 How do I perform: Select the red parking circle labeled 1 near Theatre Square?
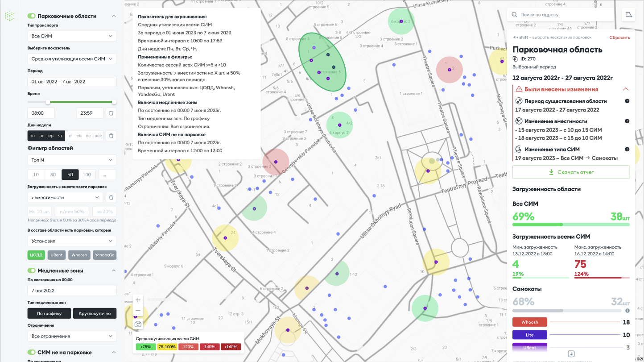pos(450,70)
